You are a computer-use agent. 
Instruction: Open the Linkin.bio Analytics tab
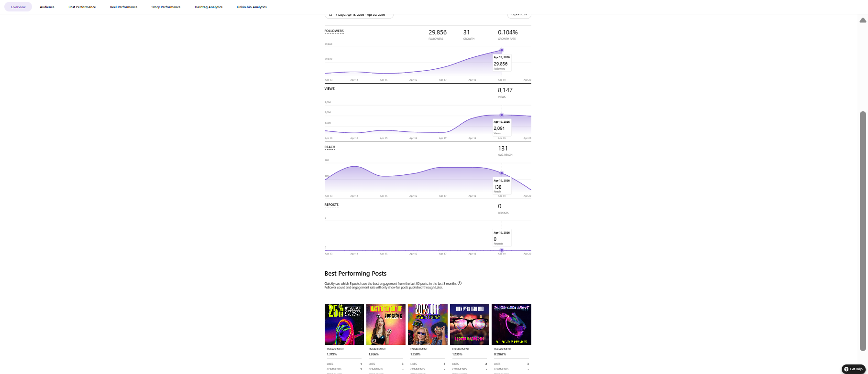tap(252, 7)
